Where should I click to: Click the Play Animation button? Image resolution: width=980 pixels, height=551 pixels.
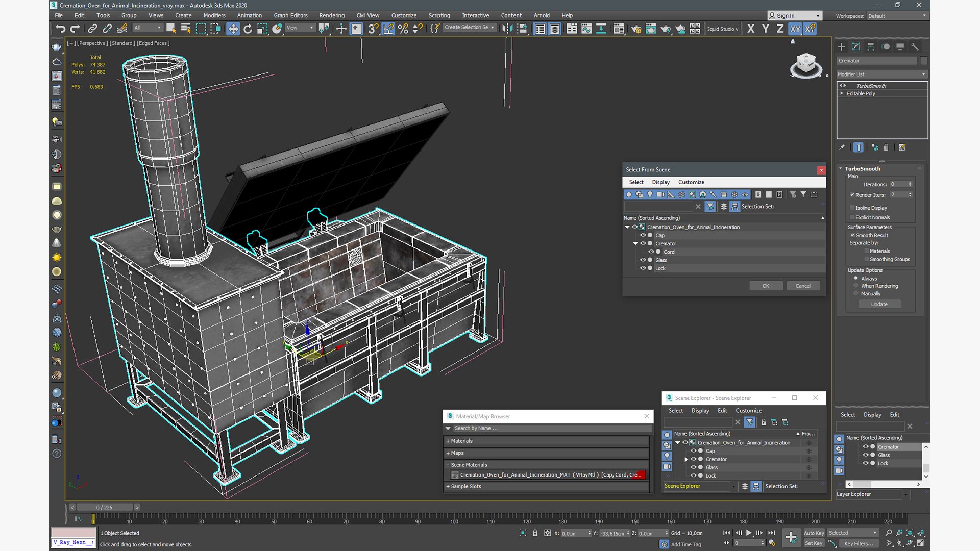pos(749,533)
